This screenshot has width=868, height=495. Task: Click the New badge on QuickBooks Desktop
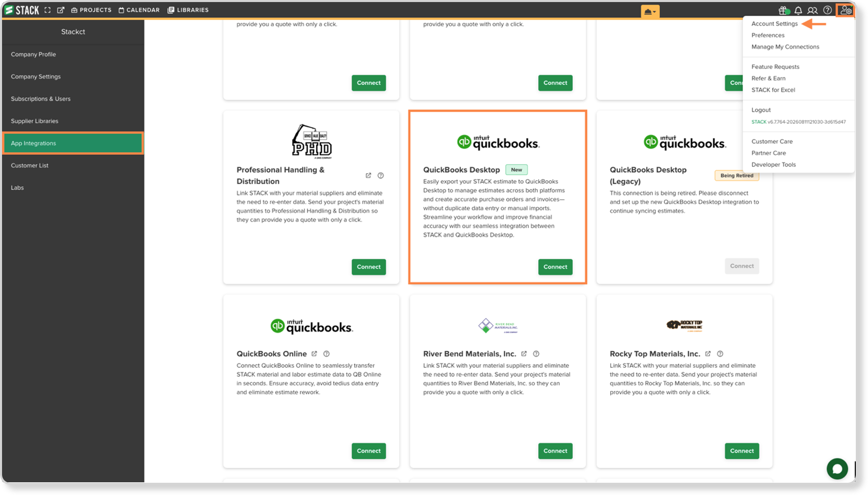[x=516, y=170]
